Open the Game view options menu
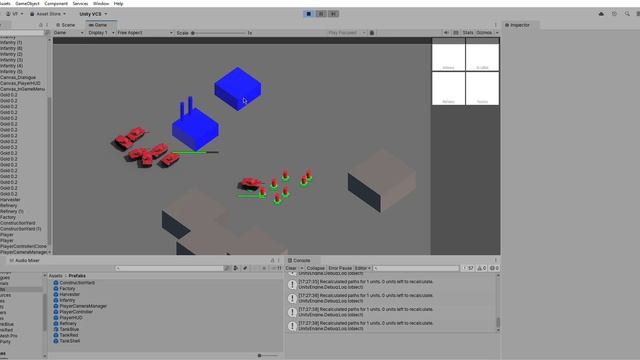The height and width of the screenshot is (360, 640). click(x=496, y=25)
